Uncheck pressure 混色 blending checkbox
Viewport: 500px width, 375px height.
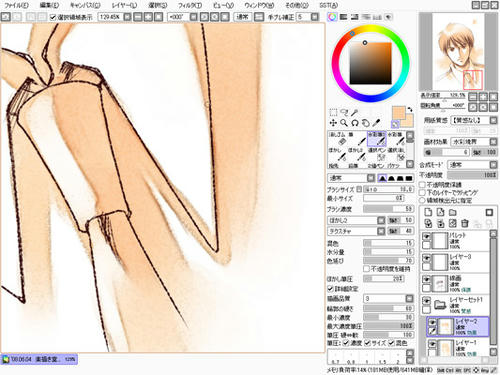coord(392,343)
